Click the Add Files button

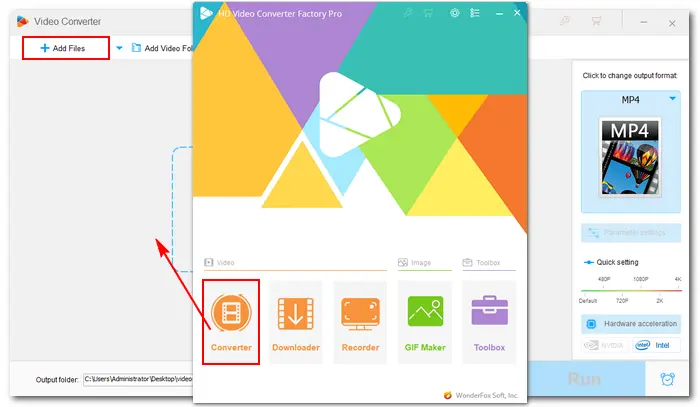pyautogui.click(x=66, y=48)
